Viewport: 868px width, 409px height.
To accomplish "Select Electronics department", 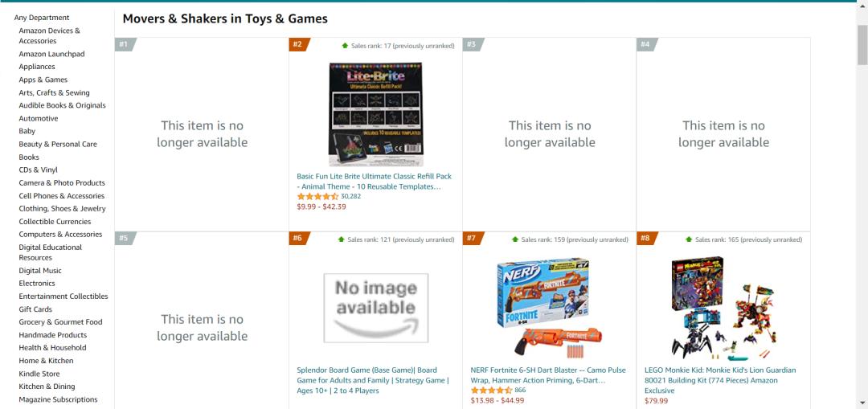I will 37,284.
